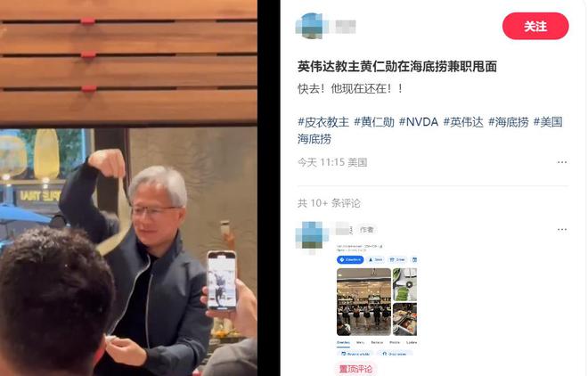Select the Overview tab in the comment screenshot
588x376 pixels.
click(343, 343)
